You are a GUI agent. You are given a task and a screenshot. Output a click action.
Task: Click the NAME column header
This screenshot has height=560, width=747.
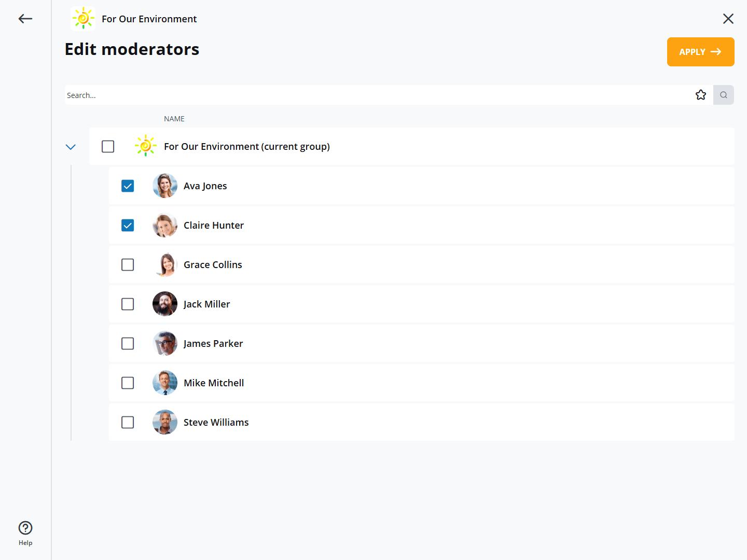pos(174,119)
